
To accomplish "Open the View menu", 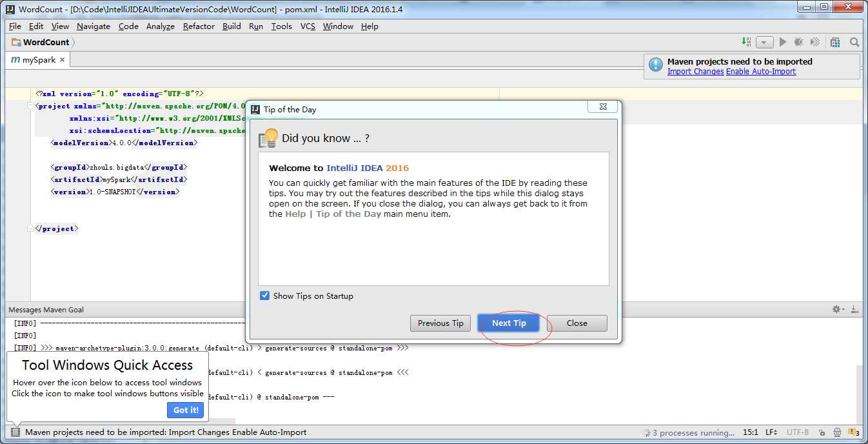I will click(60, 26).
